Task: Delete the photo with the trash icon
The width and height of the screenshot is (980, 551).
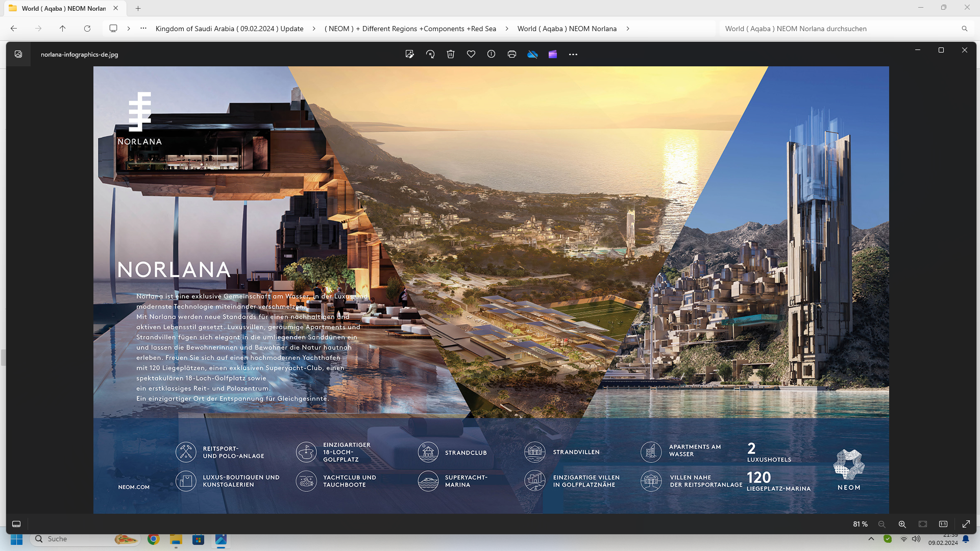Action: click(451, 54)
